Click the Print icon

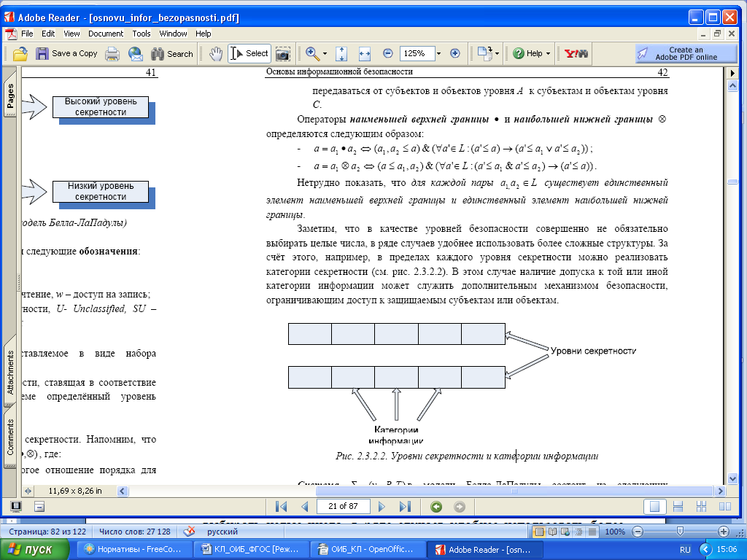click(x=112, y=54)
